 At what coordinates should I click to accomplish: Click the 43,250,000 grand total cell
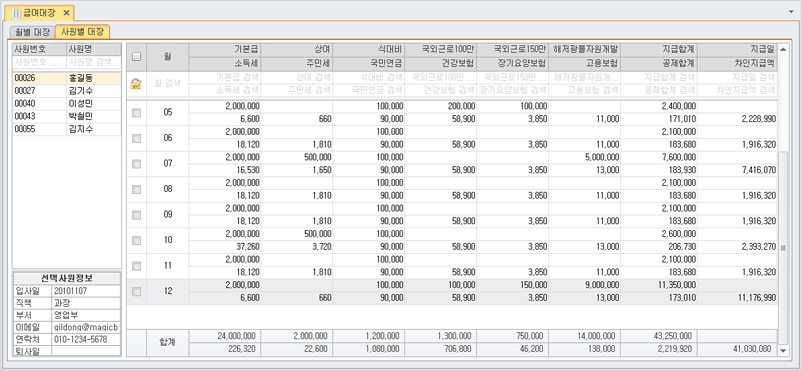[659, 336]
